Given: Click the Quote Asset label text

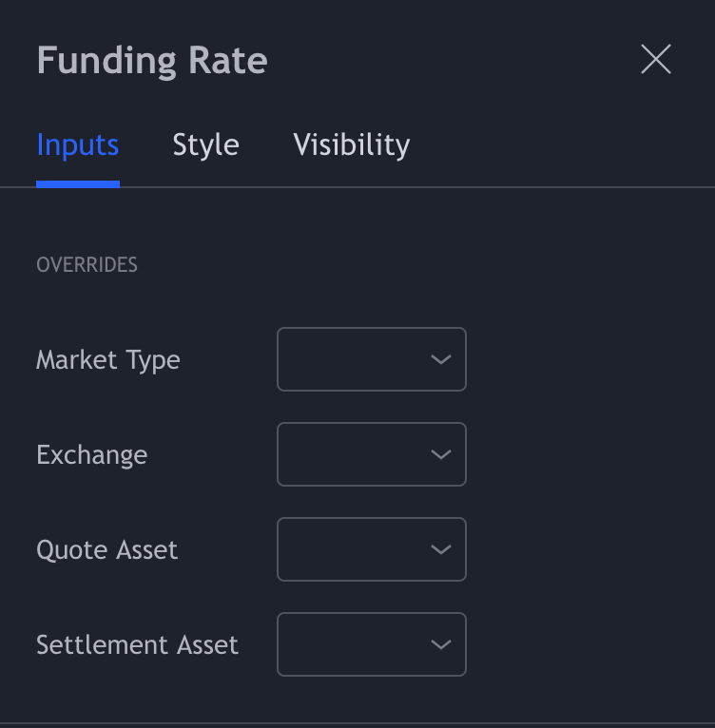Looking at the screenshot, I should tap(106, 550).
